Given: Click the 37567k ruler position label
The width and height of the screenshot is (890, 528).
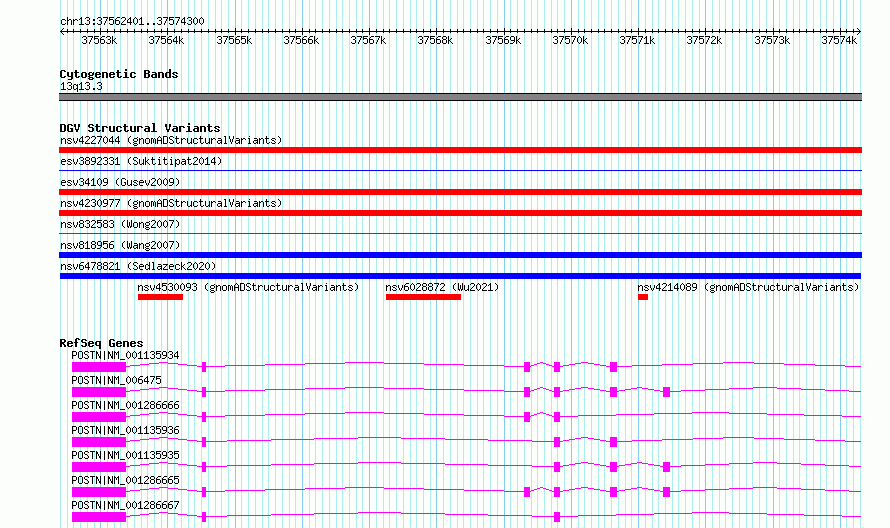Looking at the screenshot, I should click(368, 40).
